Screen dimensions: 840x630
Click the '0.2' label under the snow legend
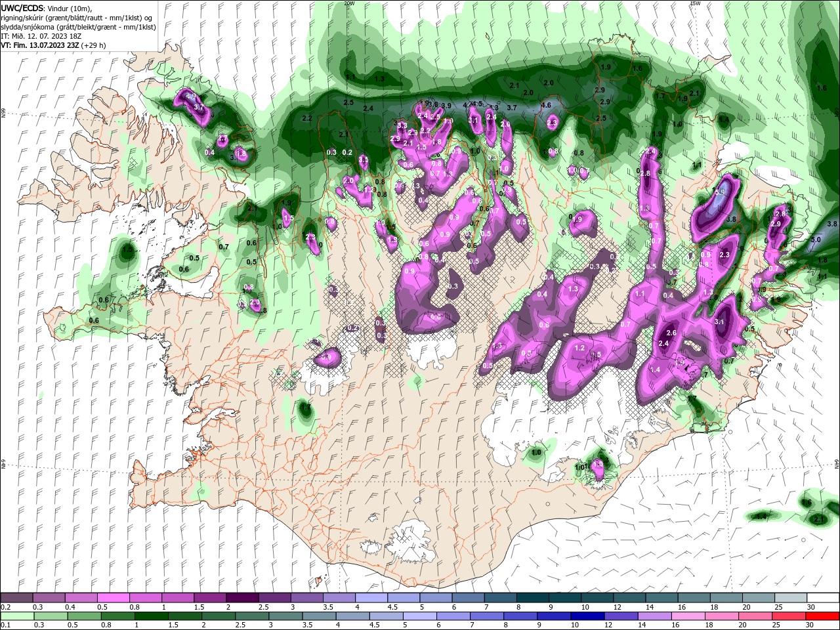[x=5, y=606]
